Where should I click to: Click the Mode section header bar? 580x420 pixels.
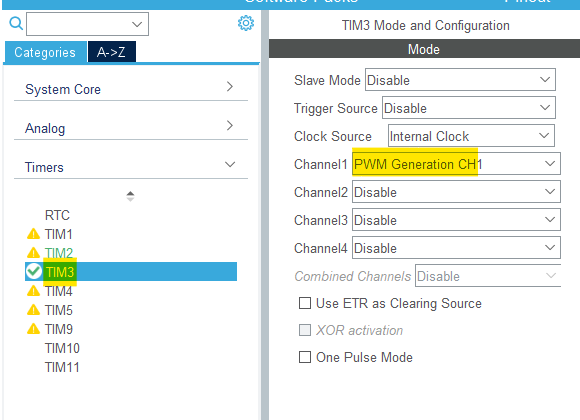tap(424, 49)
